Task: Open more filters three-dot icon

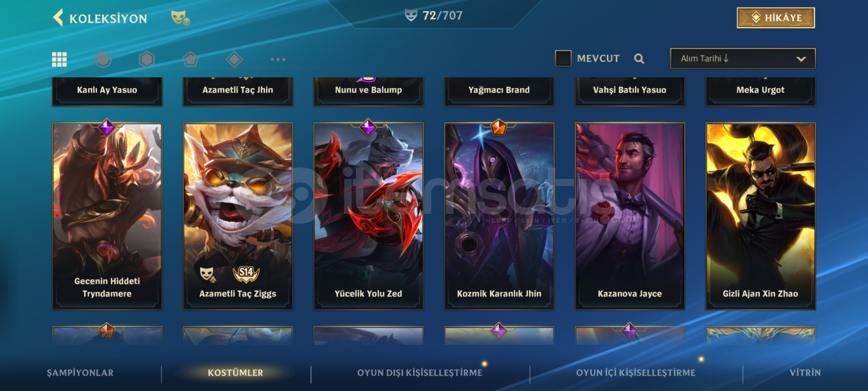Action: 278,59
